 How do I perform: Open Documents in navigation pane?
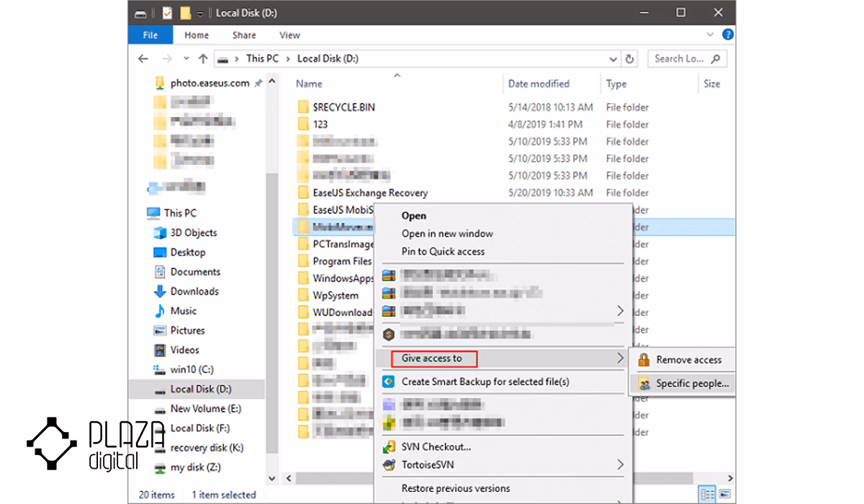click(x=195, y=271)
